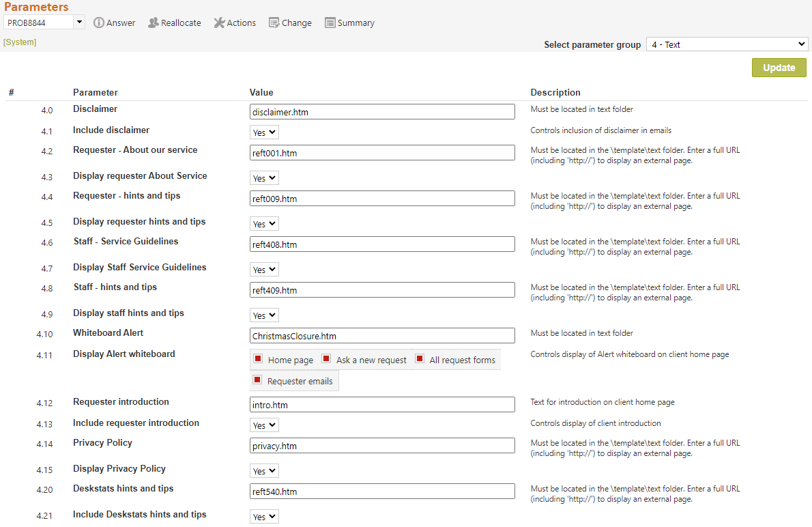Click the Disclaimer value field disclaimer.htm
Viewport: 812px width, 527px height.
click(382, 112)
